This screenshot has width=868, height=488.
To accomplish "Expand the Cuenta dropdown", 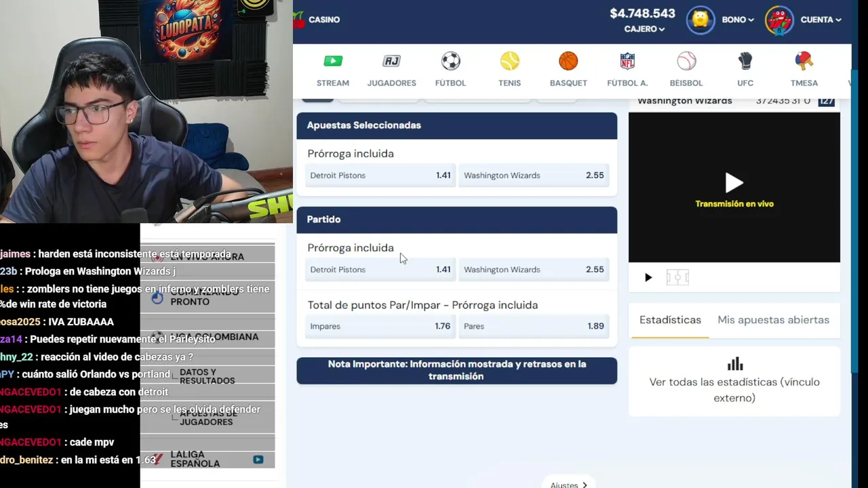I will click(x=821, y=20).
